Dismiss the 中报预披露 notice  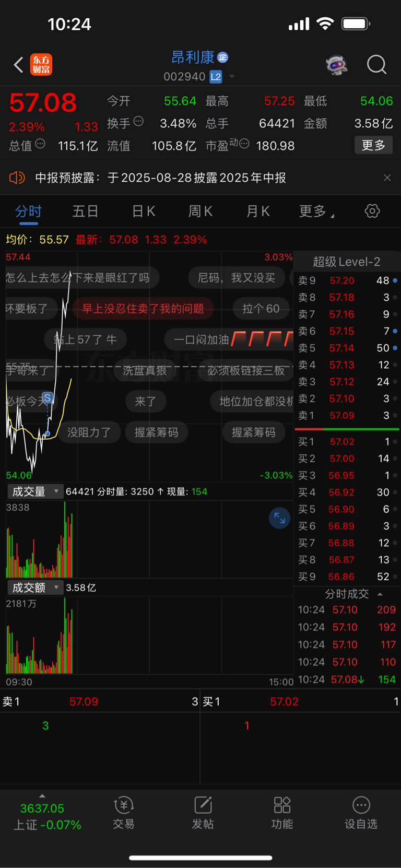[387, 178]
